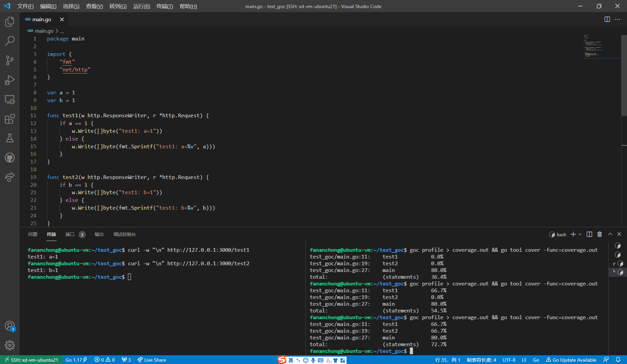Open the Explorer view in activity bar
Screen dimensions: 627x364
click(x=10, y=22)
